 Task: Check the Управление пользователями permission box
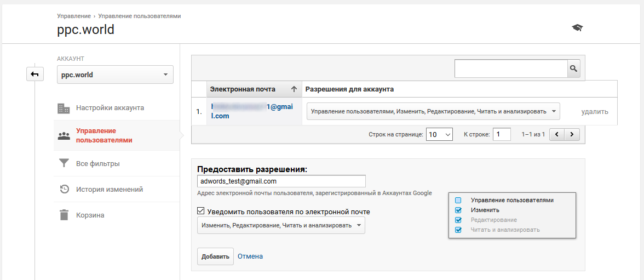pos(458,200)
